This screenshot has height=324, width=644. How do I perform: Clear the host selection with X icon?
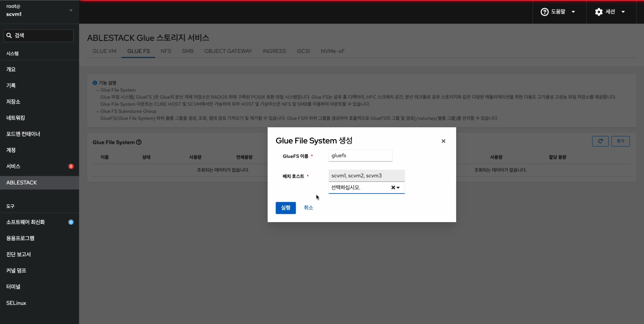coord(393,188)
